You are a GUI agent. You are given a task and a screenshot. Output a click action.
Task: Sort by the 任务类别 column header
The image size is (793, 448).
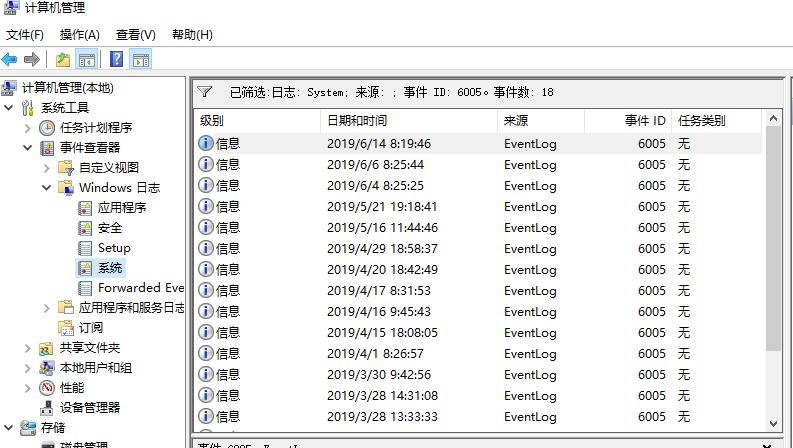[x=717, y=121]
